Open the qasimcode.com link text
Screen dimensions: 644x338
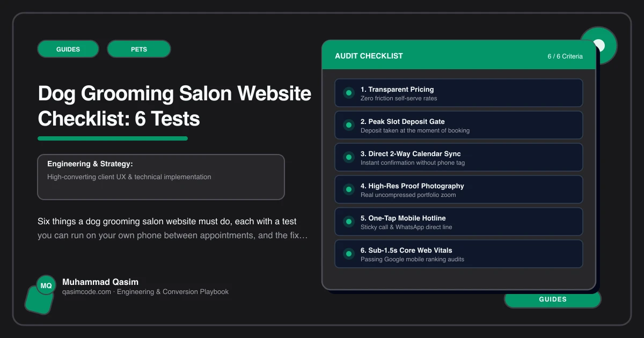(x=86, y=292)
